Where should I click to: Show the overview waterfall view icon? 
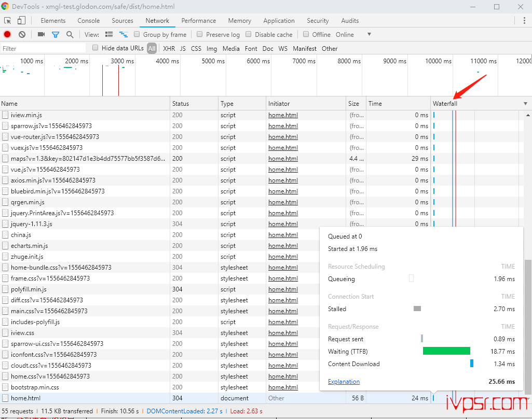point(124,35)
